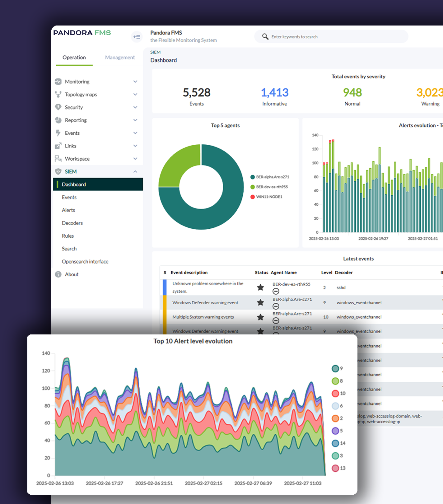Open the SIEM Dashboard menu item

click(98, 184)
